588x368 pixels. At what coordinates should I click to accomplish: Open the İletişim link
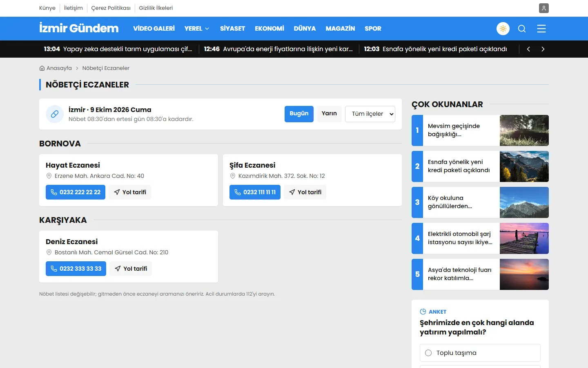coord(73,8)
